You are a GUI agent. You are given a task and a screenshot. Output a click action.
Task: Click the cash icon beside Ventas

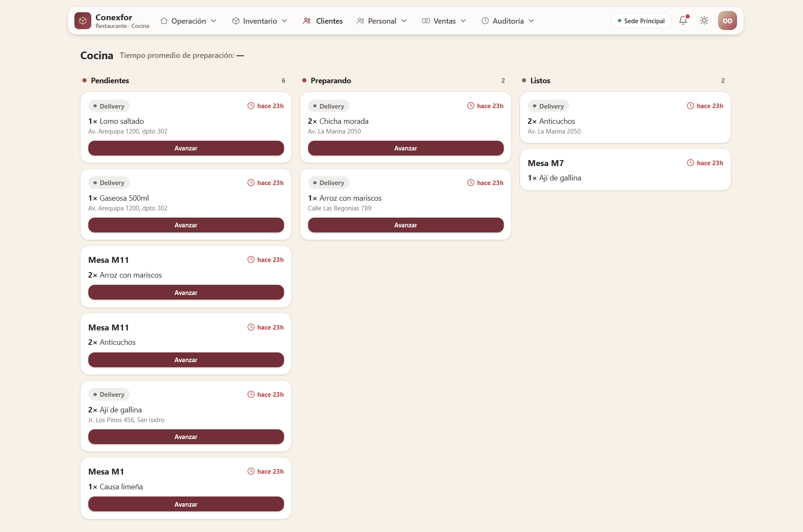(x=426, y=21)
